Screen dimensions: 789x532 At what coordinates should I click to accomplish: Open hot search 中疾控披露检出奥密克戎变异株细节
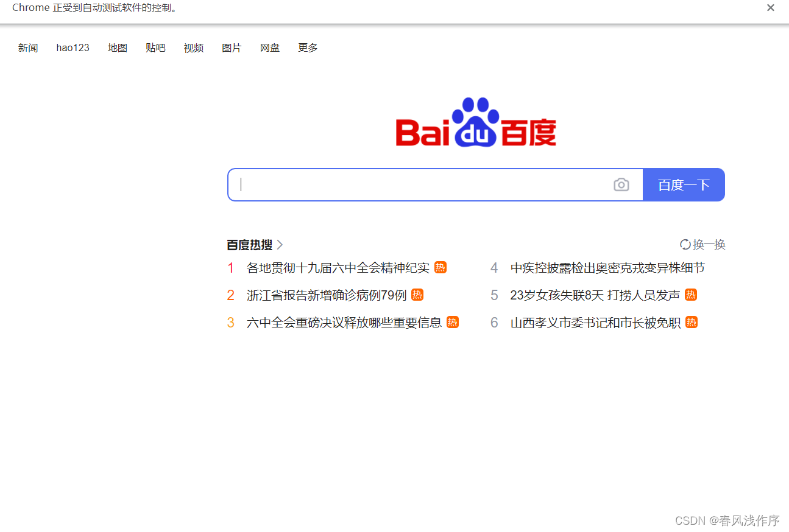click(607, 268)
